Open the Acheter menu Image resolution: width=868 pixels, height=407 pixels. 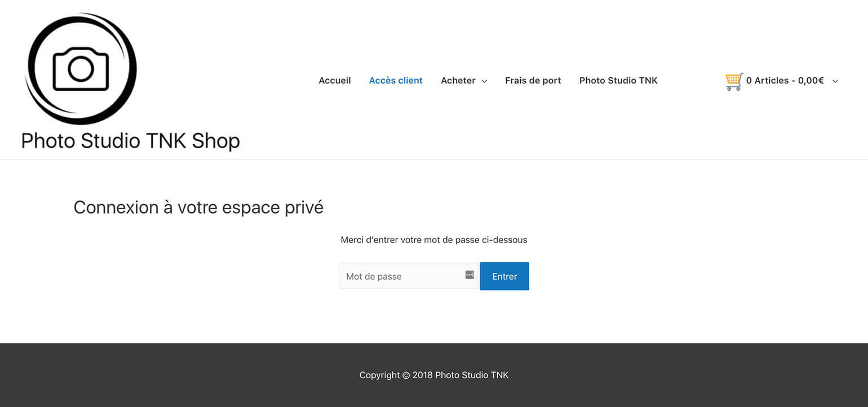pyautogui.click(x=458, y=81)
